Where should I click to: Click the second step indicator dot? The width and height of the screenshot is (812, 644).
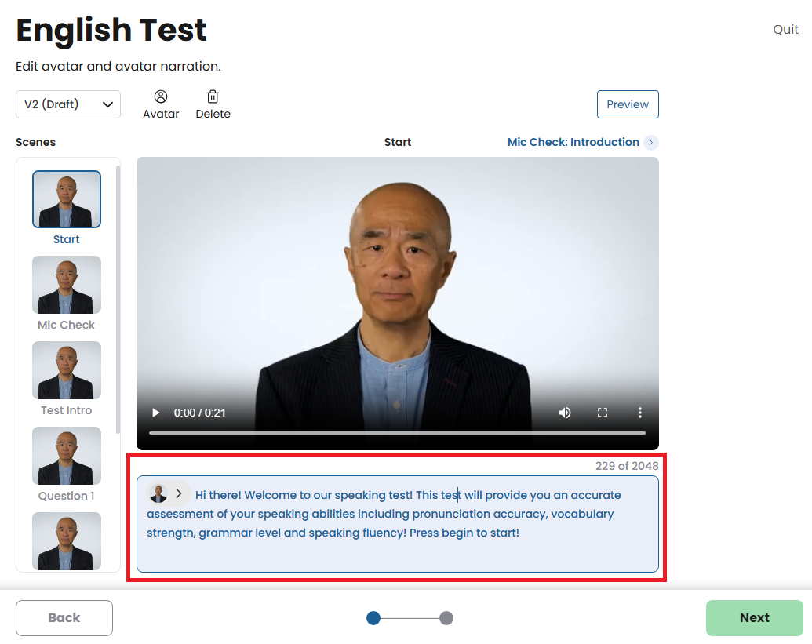coord(446,618)
